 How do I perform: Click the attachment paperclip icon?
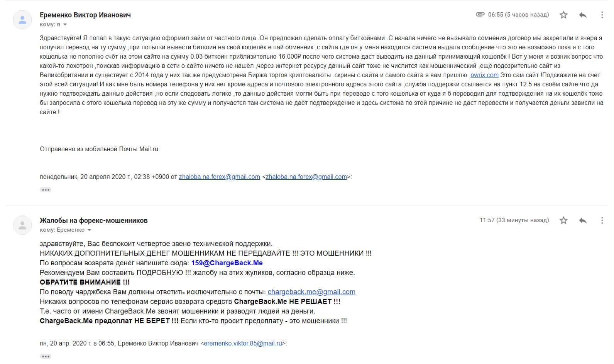tap(480, 15)
